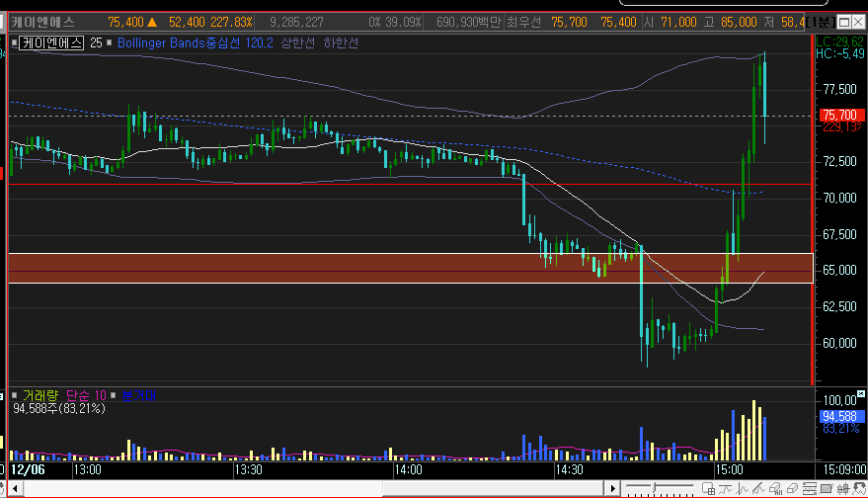This screenshot has width=868, height=498.
Task: Click the chart area screen icon
Action: coord(826,488)
